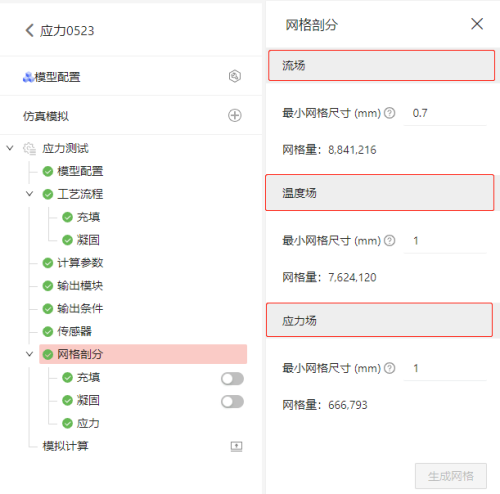
Task: Collapse the 网格剖分 tree node
Action: click(x=30, y=354)
